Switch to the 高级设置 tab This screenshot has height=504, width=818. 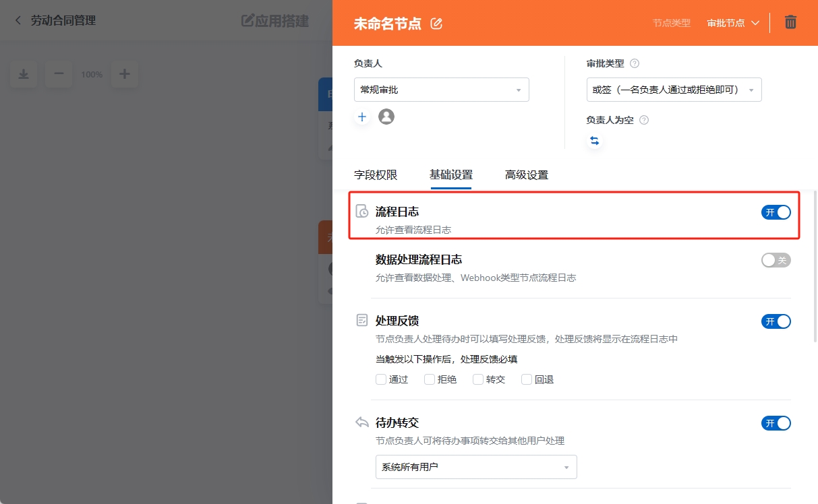pyautogui.click(x=525, y=175)
